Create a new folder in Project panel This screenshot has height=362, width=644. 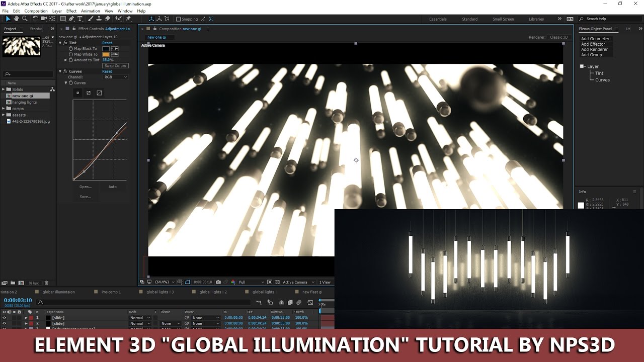pyautogui.click(x=12, y=283)
